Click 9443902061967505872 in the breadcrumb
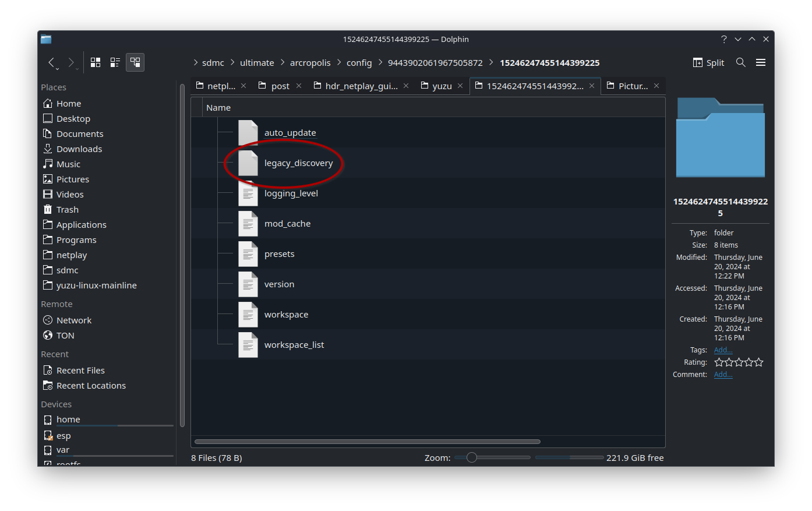Viewport: 812px width, 511px height. (435, 63)
